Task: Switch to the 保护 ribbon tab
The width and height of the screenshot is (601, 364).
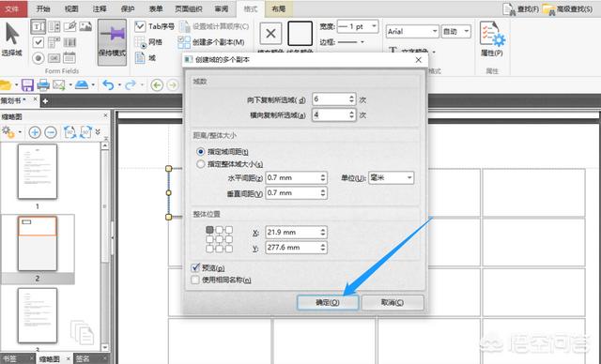Action: 128,8
